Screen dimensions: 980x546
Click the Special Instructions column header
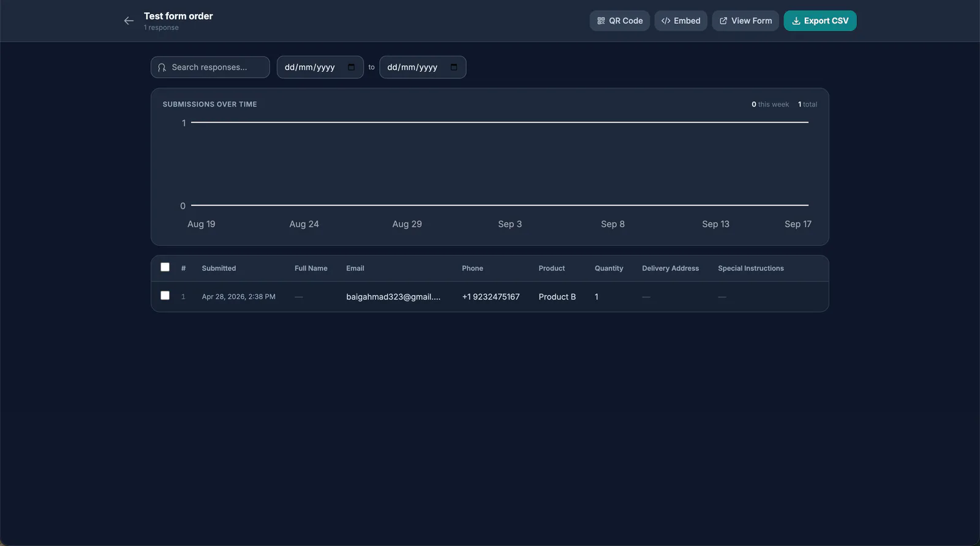(x=751, y=268)
